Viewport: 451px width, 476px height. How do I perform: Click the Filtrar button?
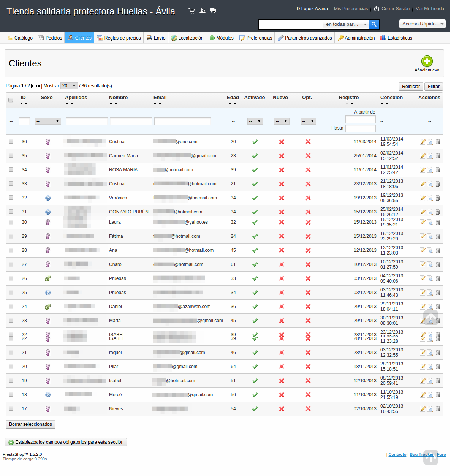click(x=434, y=87)
